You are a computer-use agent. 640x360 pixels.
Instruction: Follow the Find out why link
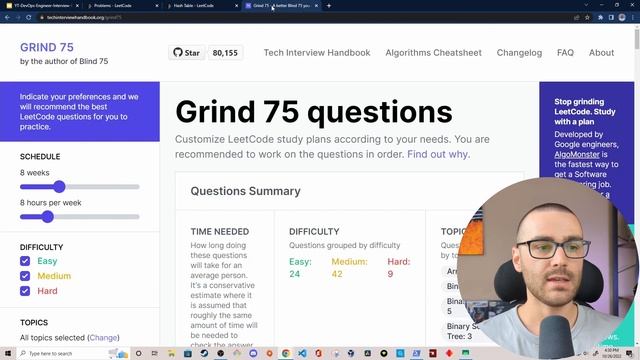click(x=438, y=154)
